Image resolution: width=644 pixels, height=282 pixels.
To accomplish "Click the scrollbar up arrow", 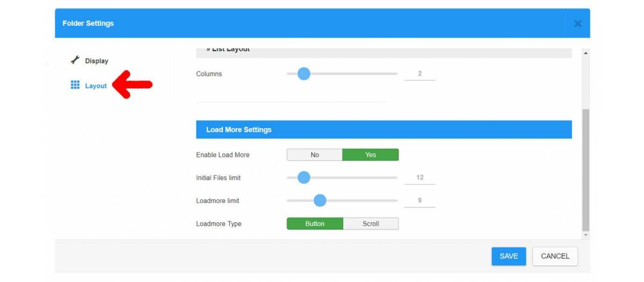I will pyautogui.click(x=586, y=53).
